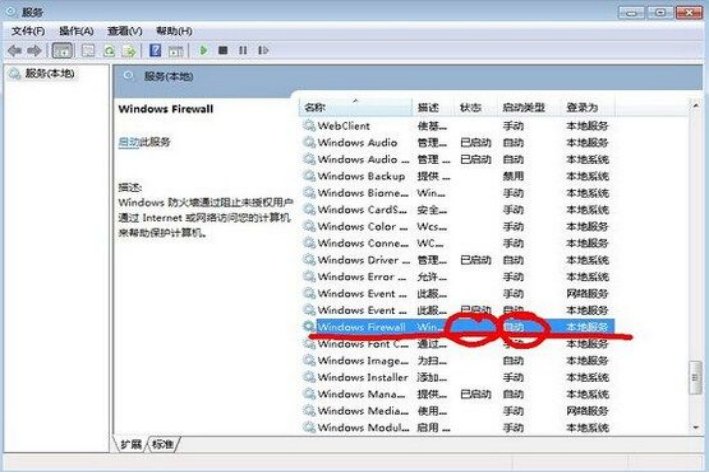Toggle the console tree pane icon
Image resolution: width=709 pixels, height=473 pixels.
pos(62,51)
